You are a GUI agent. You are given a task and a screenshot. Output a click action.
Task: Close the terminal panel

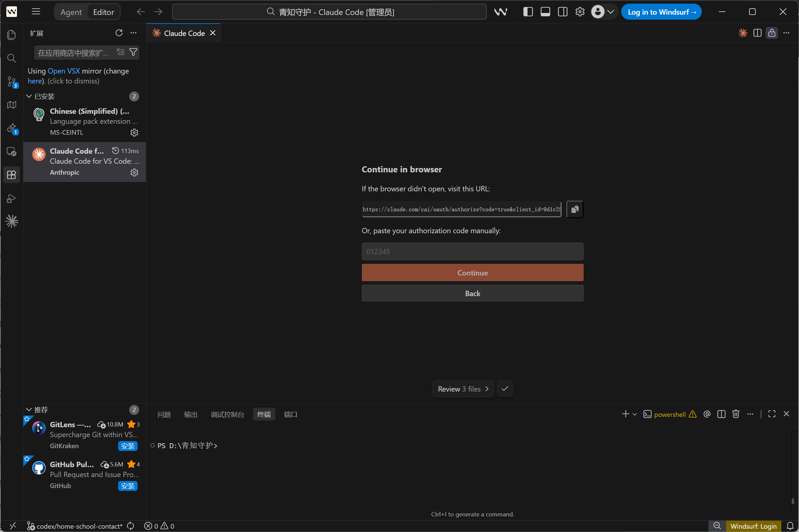point(786,414)
